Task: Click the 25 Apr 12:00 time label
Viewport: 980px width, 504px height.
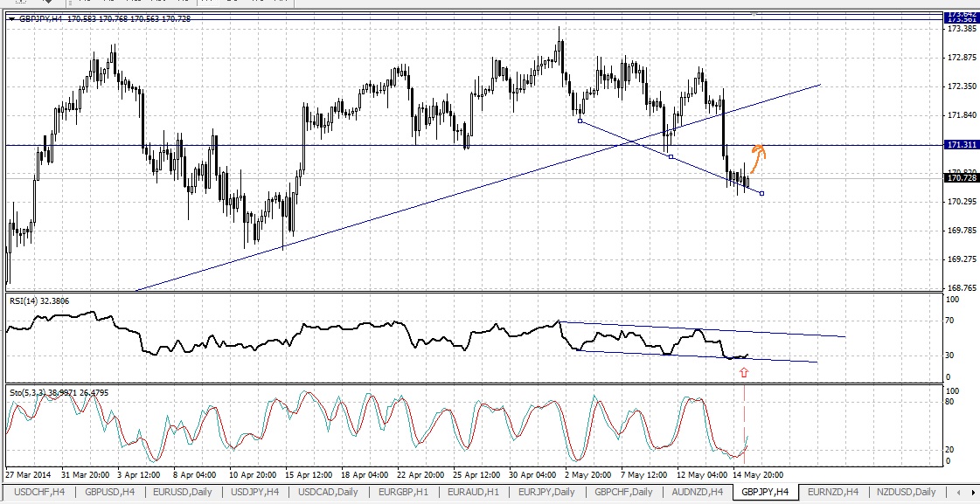Action: click(476, 474)
